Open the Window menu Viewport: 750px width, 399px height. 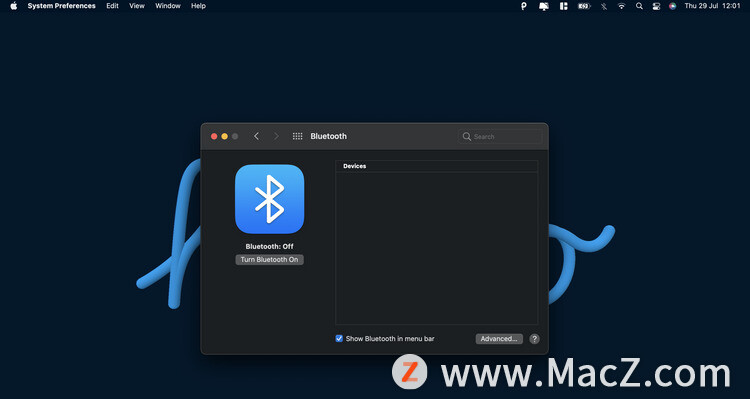tap(168, 6)
